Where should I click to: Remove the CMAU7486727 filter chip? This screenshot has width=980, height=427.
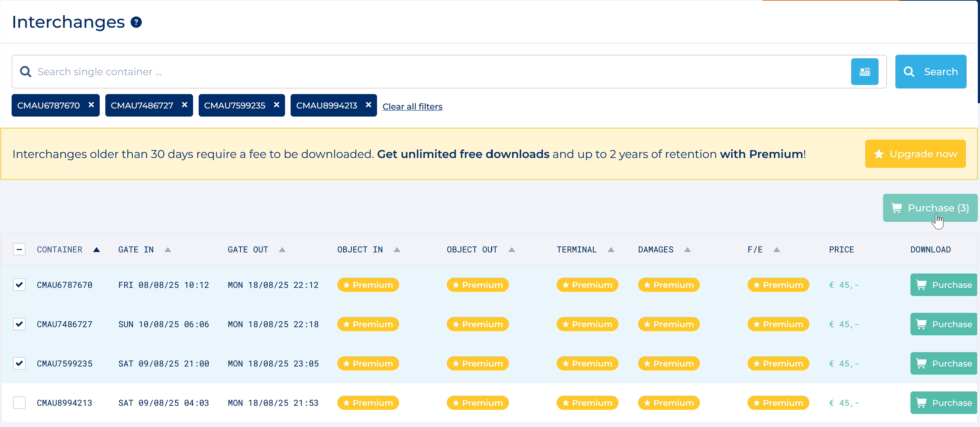[x=184, y=105]
